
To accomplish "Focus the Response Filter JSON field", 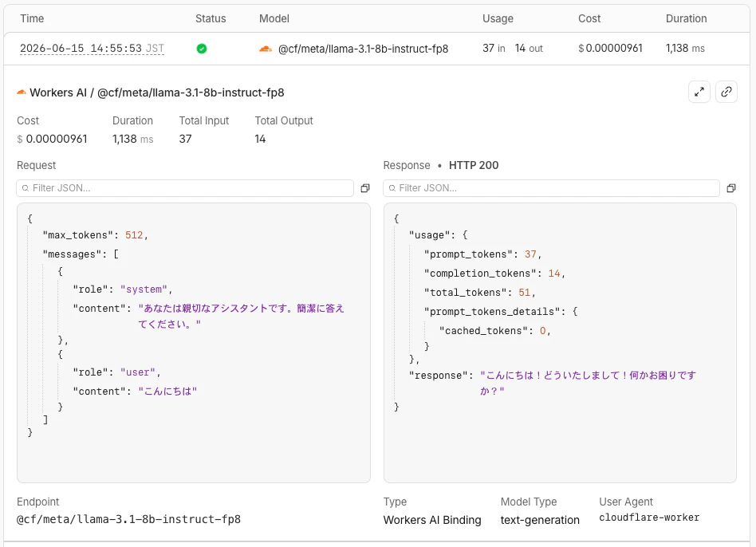I will tap(551, 188).
